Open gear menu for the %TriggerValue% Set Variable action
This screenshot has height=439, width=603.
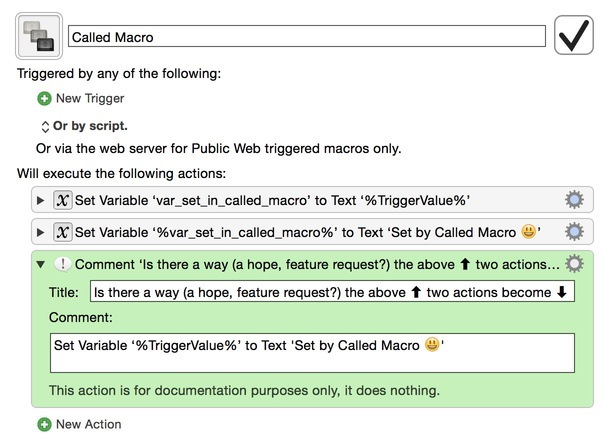tap(574, 200)
